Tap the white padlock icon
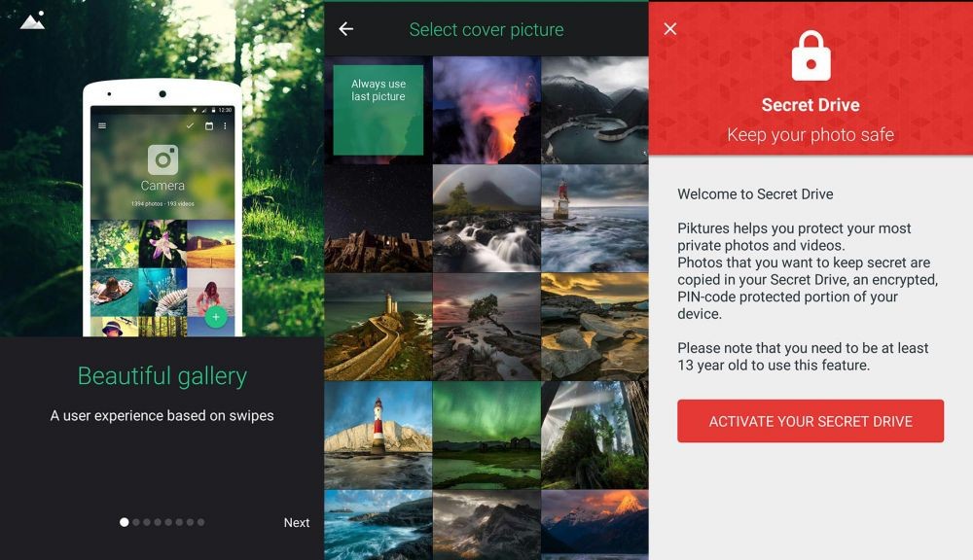 click(811, 56)
